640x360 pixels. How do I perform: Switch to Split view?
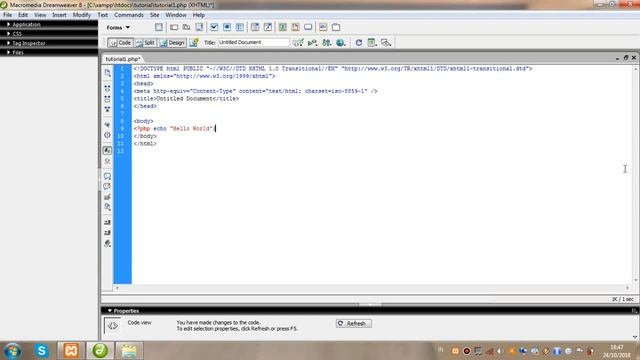click(145, 42)
